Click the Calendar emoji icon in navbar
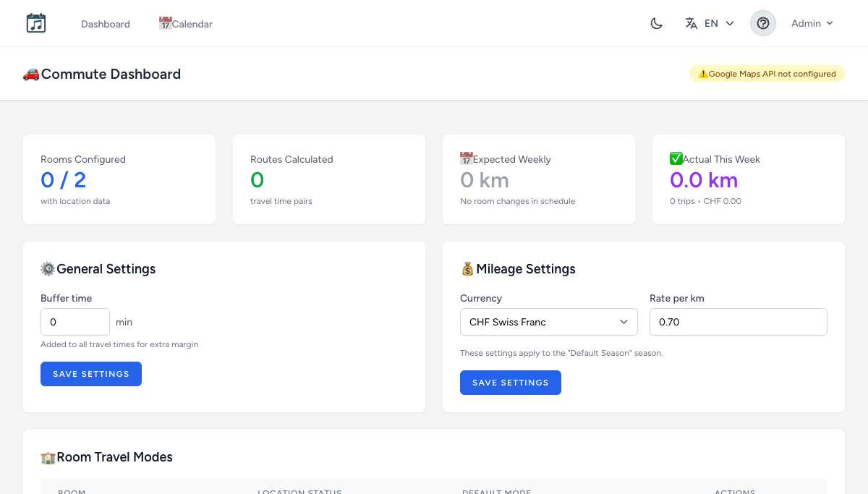 [165, 24]
